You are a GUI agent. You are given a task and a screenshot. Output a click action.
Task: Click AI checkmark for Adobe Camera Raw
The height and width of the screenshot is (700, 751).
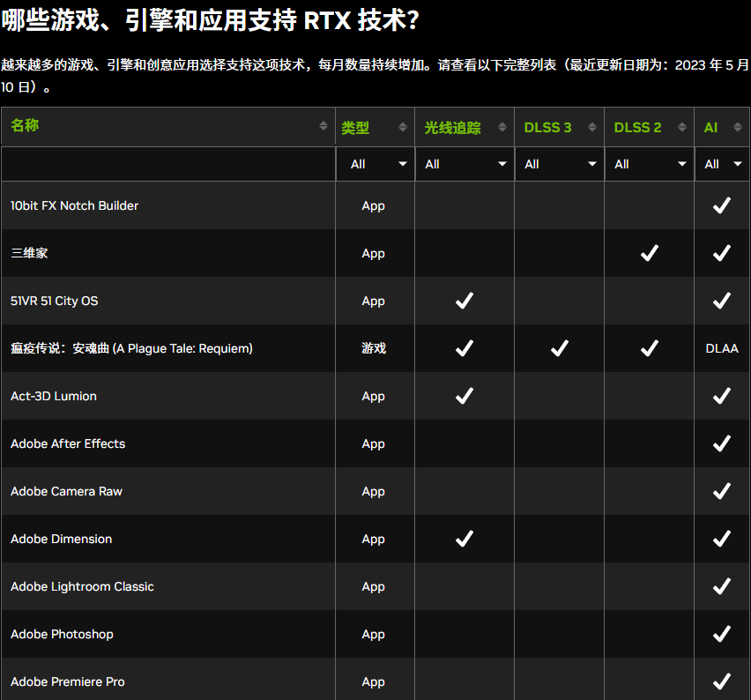722,491
